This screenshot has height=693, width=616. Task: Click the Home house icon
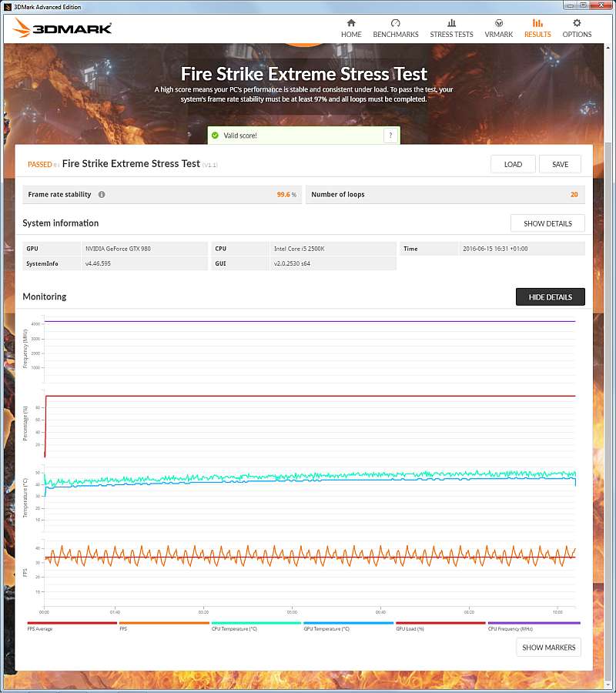351,23
